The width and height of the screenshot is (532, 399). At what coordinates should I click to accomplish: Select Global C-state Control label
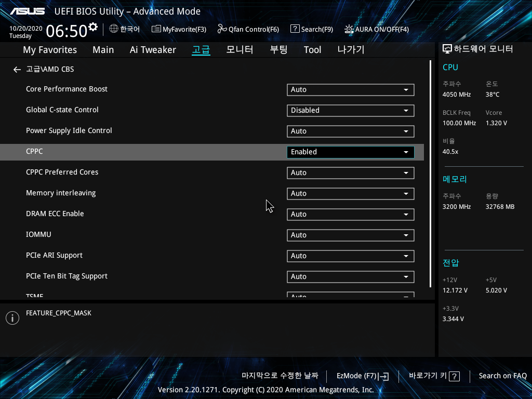coord(62,110)
